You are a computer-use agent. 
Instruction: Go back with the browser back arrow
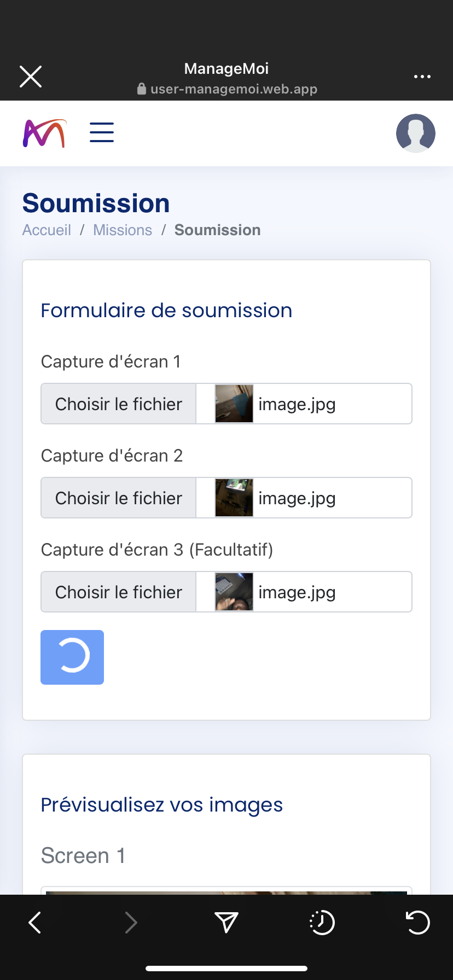[x=35, y=923]
